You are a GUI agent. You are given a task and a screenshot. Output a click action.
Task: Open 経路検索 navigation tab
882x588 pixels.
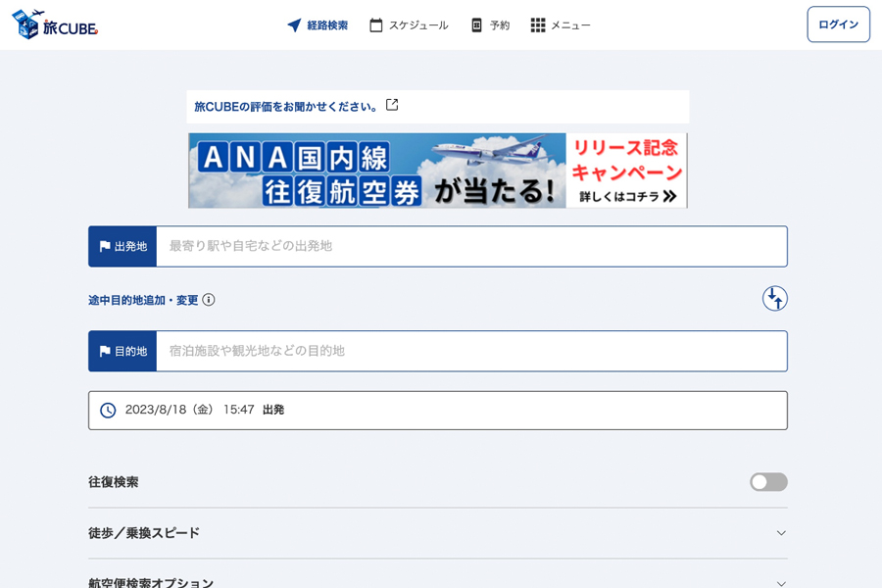[x=318, y=25]
